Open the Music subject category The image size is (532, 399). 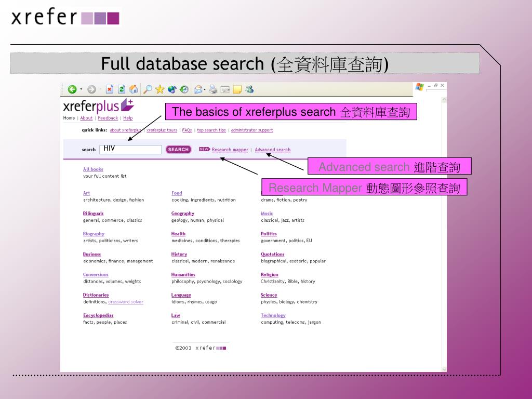coord(267,213)
